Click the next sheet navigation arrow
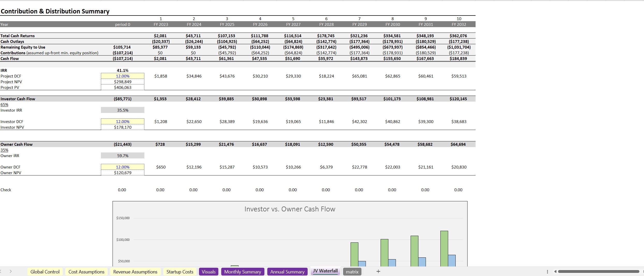Viewport: 644px width, 276px height. (x=11, y=271)
